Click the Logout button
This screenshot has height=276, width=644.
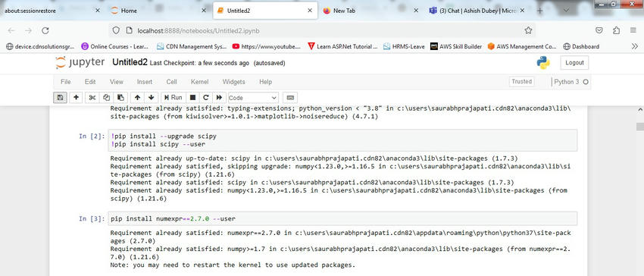click(574, 62)
